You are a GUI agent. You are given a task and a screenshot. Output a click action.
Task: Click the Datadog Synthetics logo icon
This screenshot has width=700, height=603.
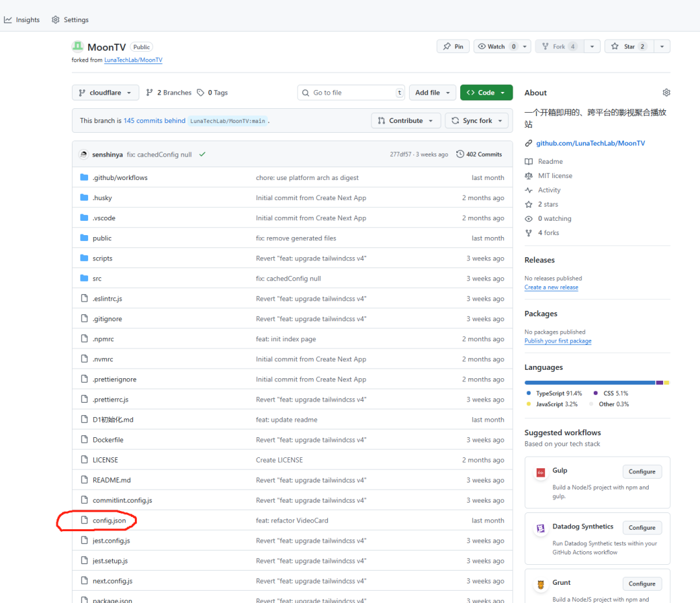pos(540,529)
